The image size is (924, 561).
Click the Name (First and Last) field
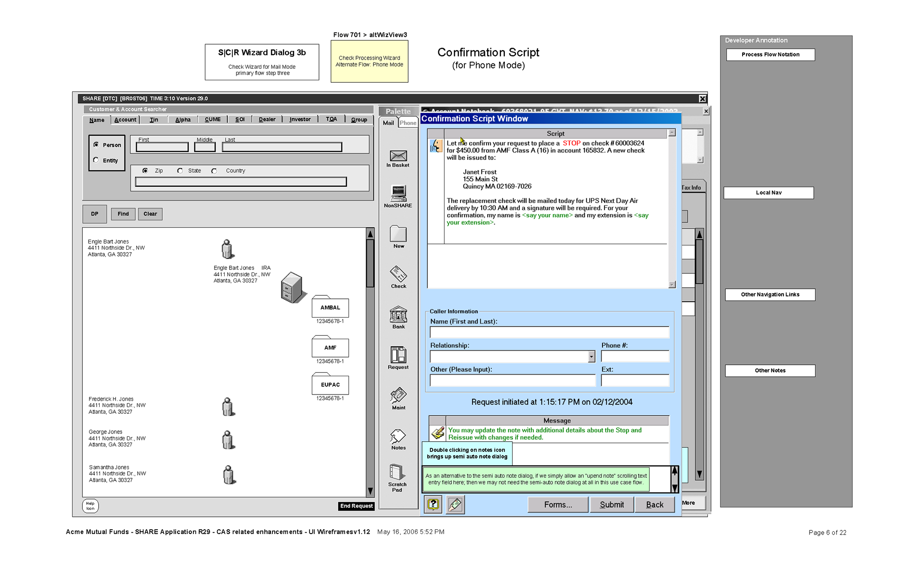tap(549, 332)
